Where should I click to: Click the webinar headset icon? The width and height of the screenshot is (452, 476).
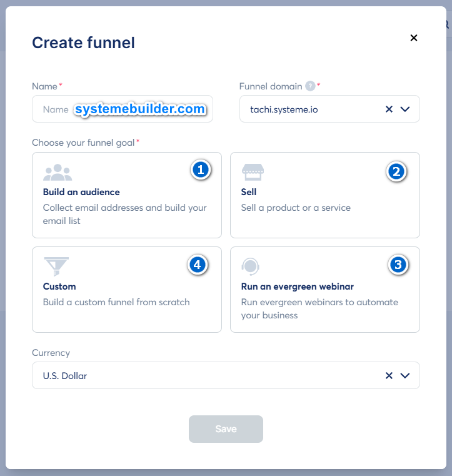250,266
